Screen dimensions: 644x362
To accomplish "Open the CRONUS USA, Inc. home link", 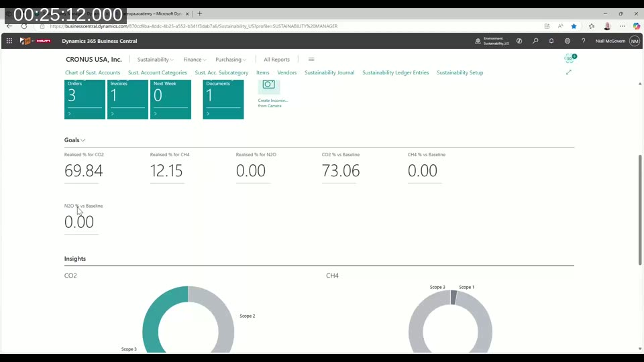I will tap(94, 60).
